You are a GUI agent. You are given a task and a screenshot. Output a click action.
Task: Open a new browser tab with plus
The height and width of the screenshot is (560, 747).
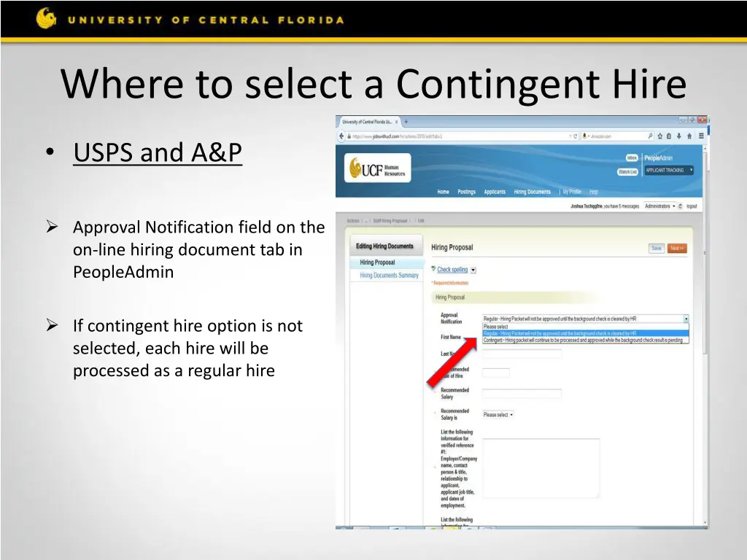[406, 122]
